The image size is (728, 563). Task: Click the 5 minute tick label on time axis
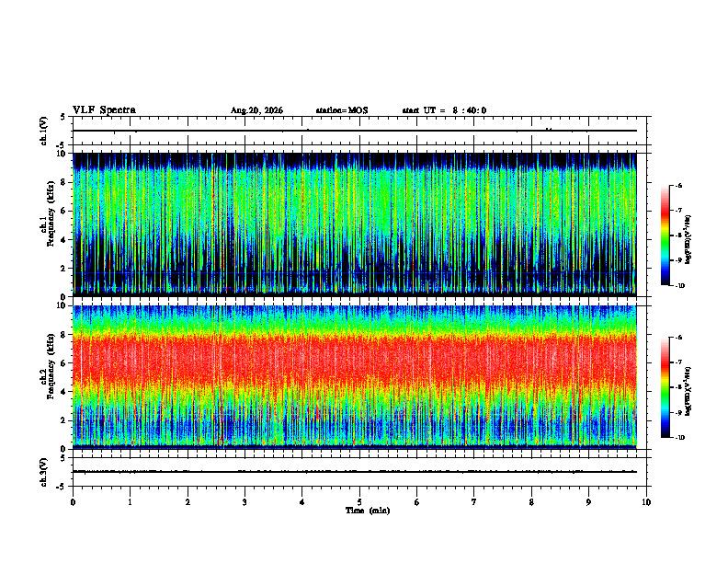[359, 502]
